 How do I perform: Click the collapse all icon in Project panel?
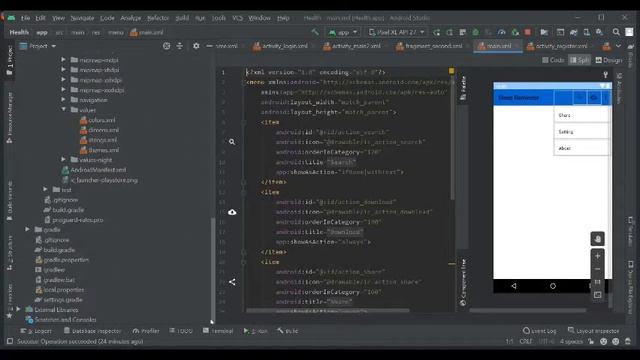(180, 46)
